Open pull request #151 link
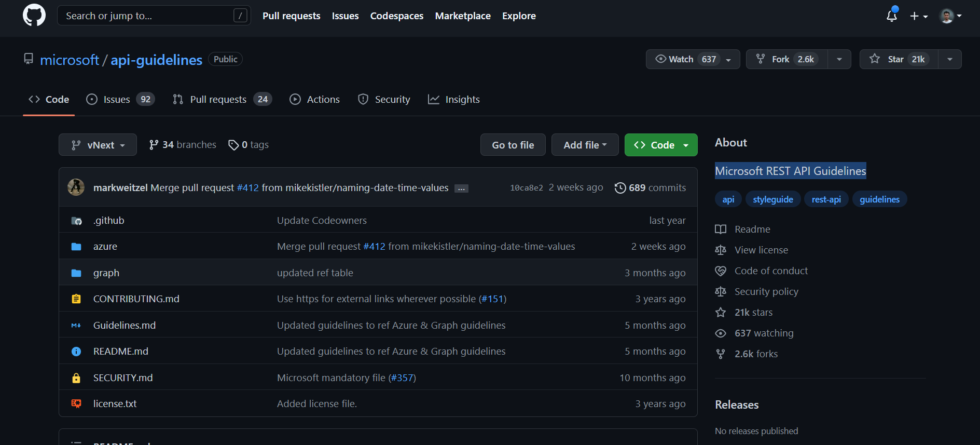This screenshot has width=980, height=445. [x=492, y=299]
